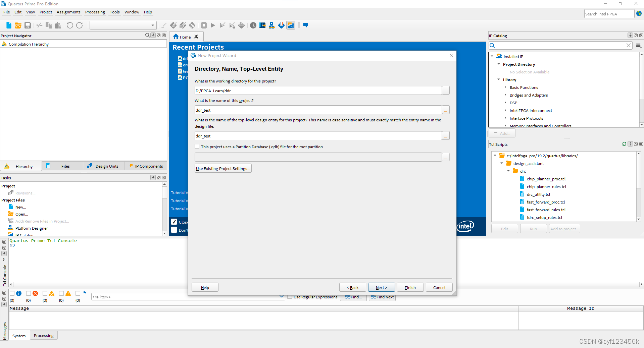
Task: Open Platform Designer in Tasks panel
Action: click(32, 228)
